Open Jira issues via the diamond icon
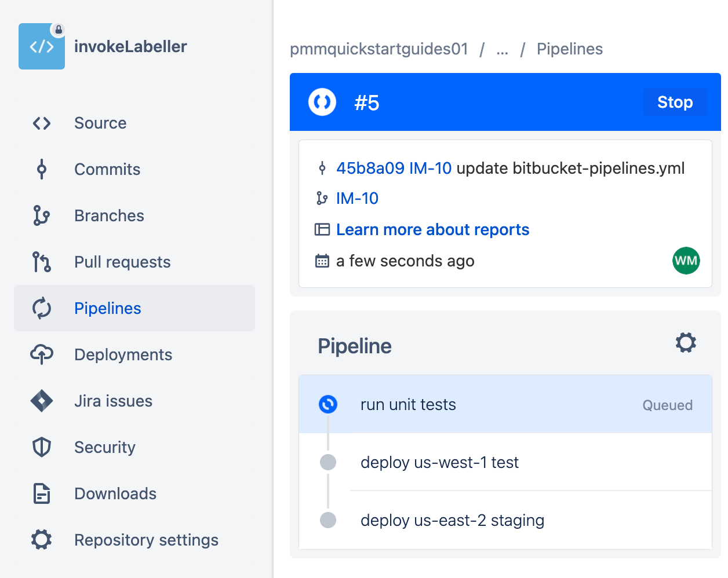Image resolution: width=728 pixels, height=578 pixels. 41,401
